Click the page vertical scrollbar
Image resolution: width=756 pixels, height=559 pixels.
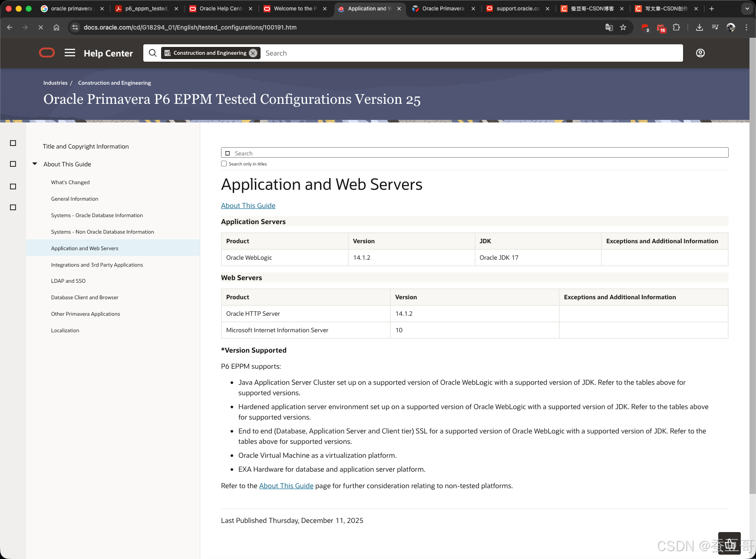coord(753,266)
